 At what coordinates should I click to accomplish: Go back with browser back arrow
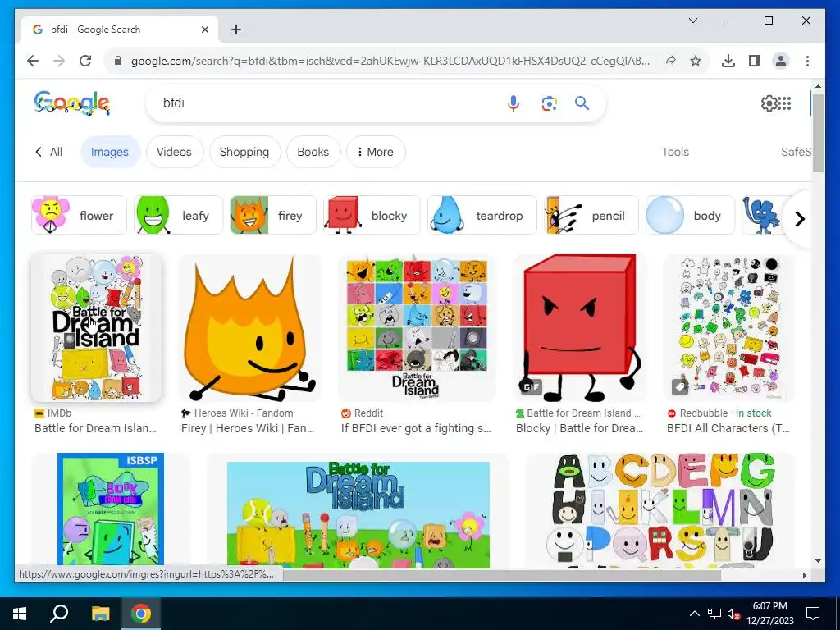[x=33, y=61]
